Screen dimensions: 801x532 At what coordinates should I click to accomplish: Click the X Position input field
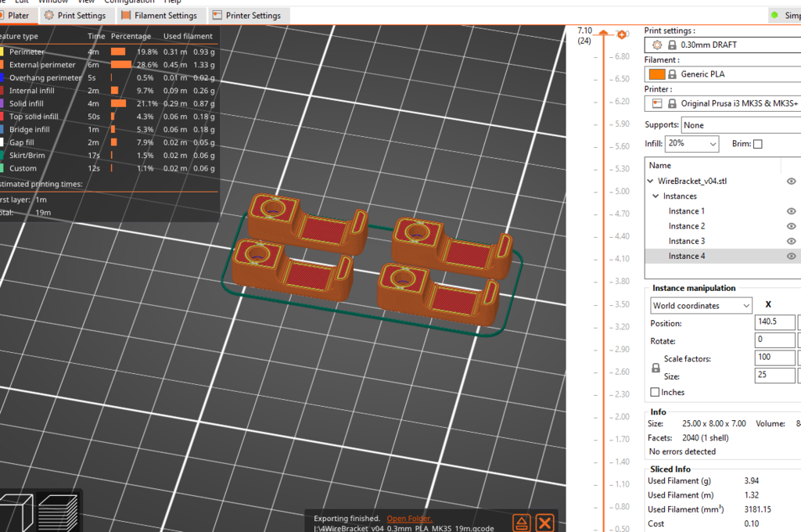(774, 322)
